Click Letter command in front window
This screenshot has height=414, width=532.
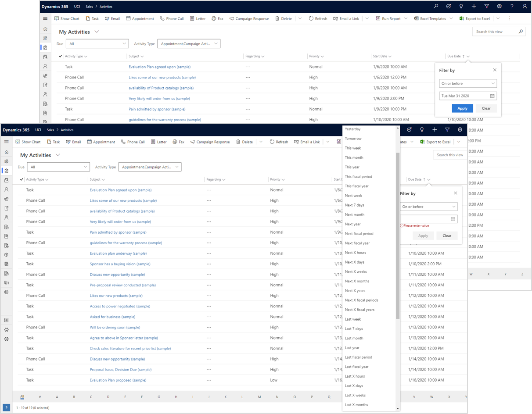tap(158, 142)
